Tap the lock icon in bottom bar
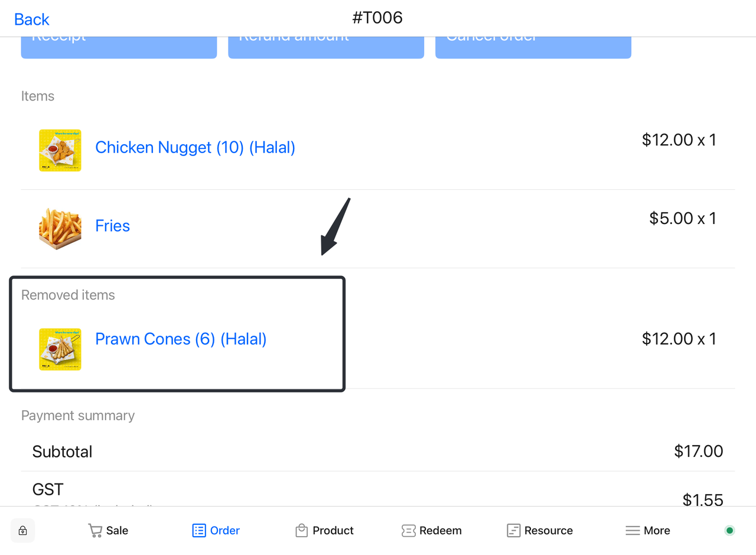 [x=22, y=530]
